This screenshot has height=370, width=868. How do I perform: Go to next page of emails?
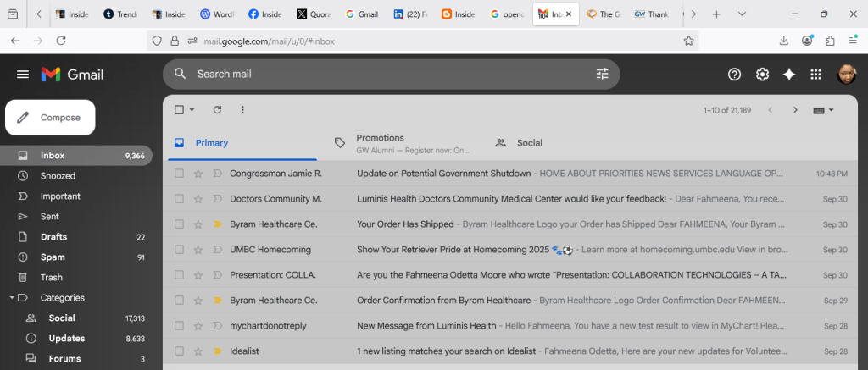pos(795,109)
